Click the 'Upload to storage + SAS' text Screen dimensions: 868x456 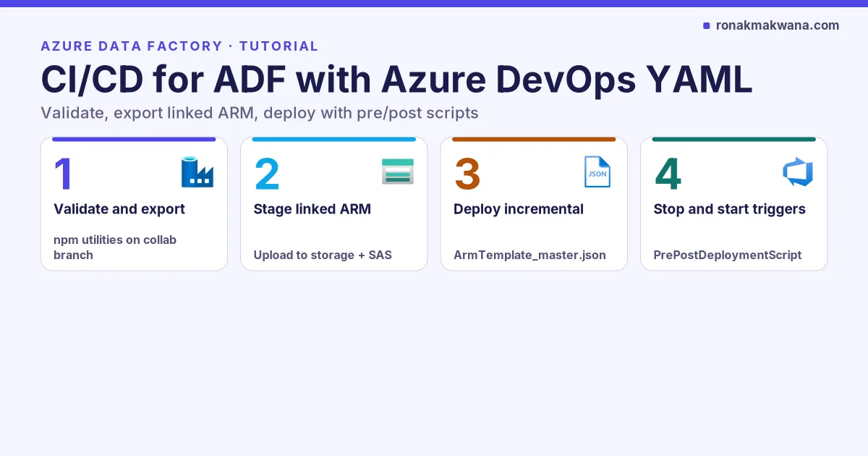pos(323,255)
